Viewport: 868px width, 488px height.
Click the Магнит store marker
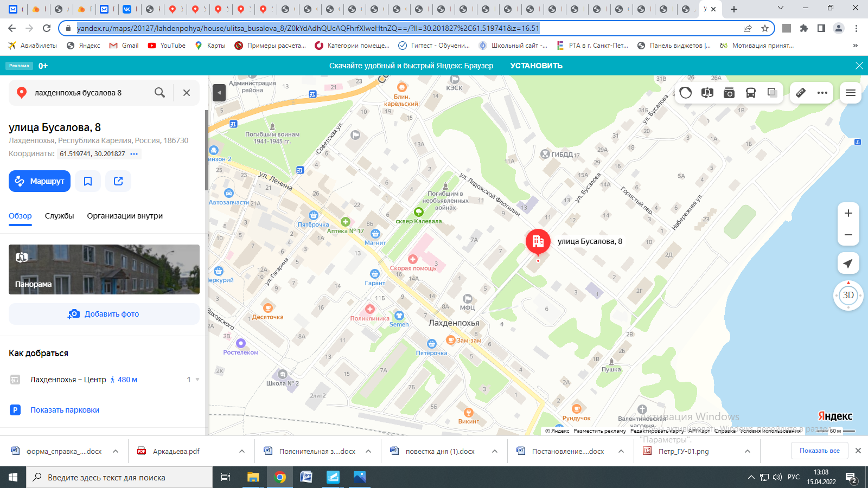coord(375,234)
